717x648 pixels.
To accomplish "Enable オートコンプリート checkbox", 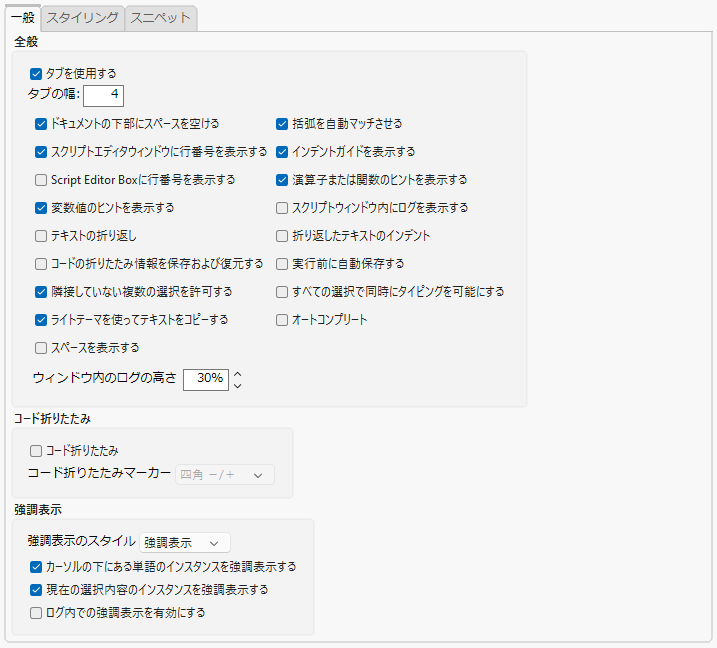I will [282, 320].
